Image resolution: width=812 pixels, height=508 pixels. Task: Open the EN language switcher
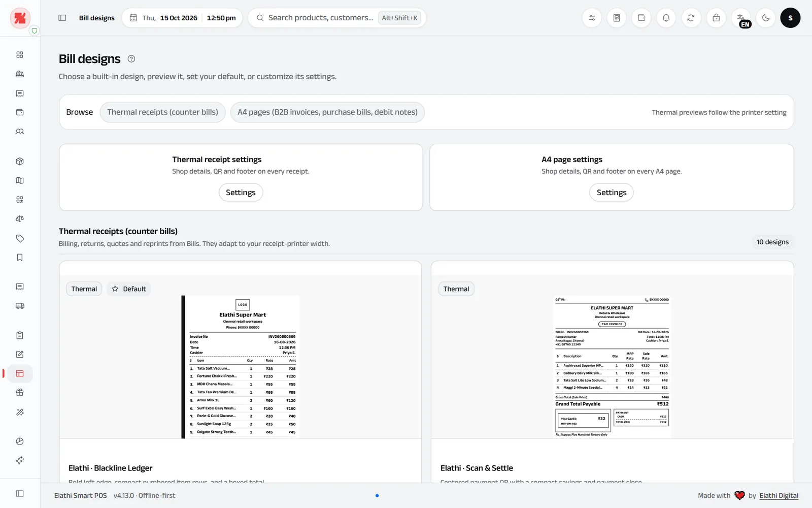click(x=741, y=19)
